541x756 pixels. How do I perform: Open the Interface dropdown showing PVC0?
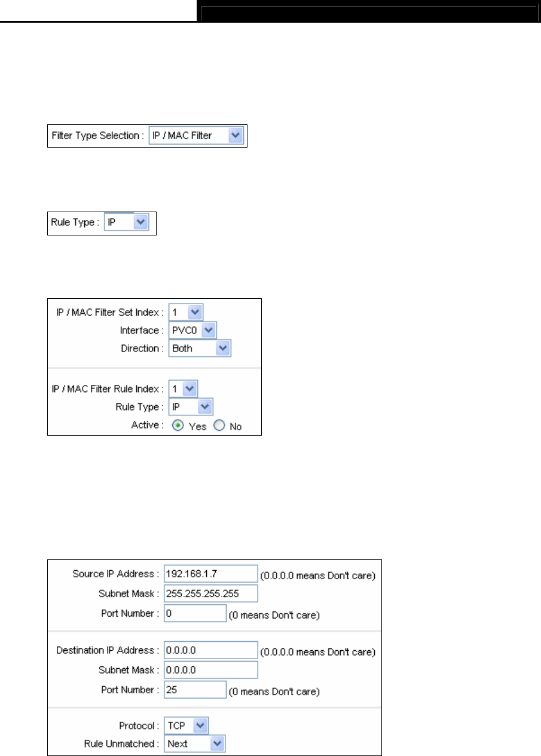click(193, 330)
